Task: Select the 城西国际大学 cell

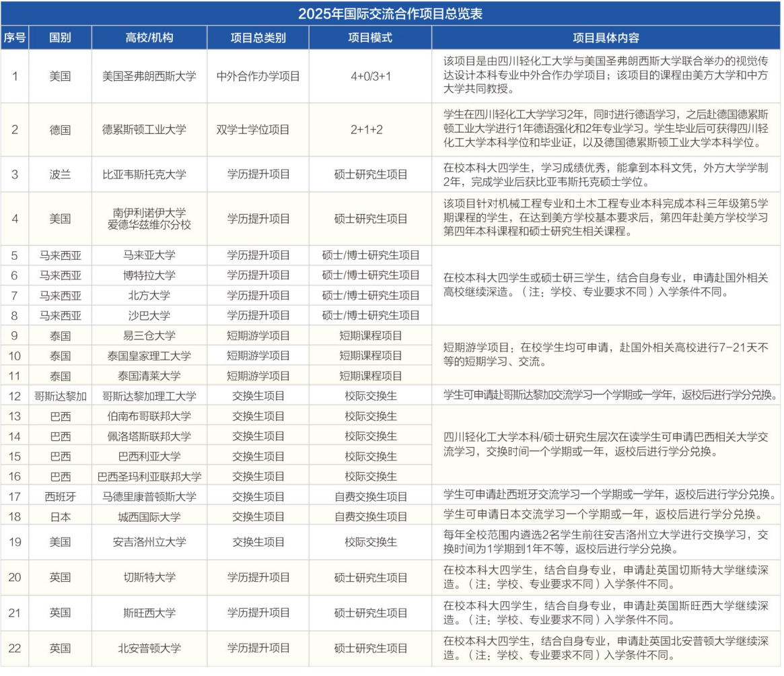Action: 149,516
